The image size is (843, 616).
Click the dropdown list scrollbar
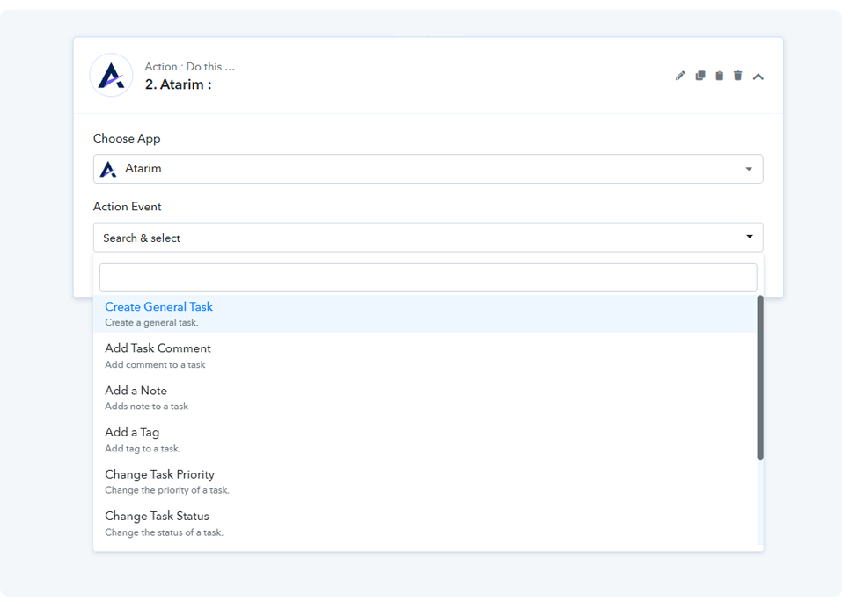[760, 378]
